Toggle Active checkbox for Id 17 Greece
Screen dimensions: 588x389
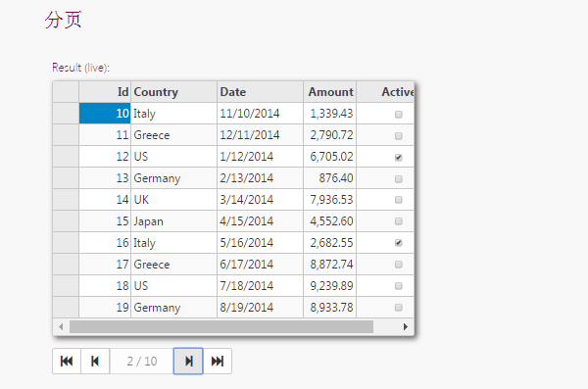pos(399,265)
